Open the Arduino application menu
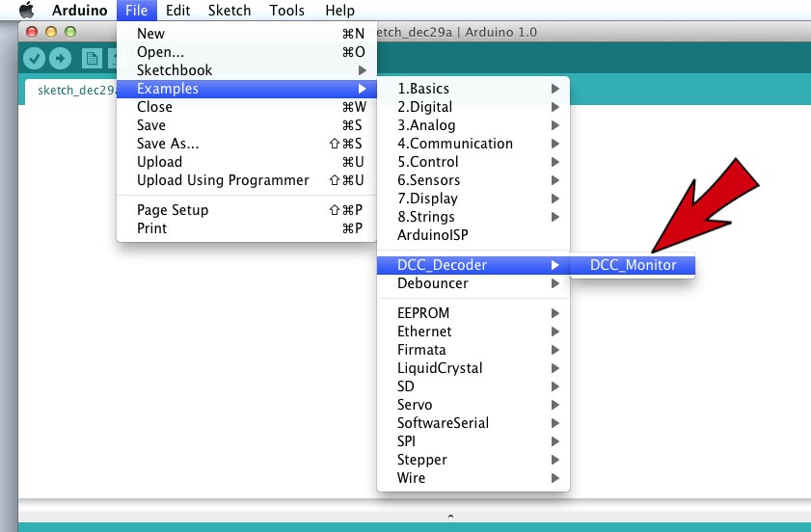 coord(80,10)
